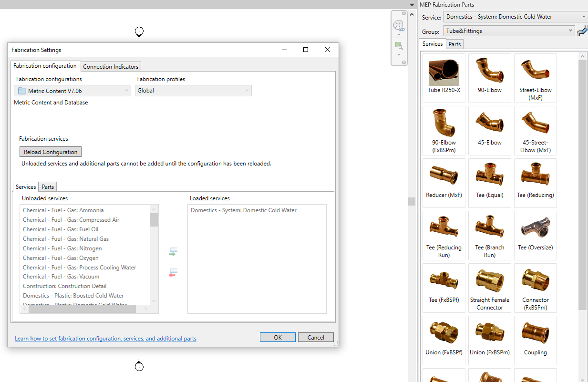Click the Reload Configuration button
588x382 pixels.
(51, 152)
